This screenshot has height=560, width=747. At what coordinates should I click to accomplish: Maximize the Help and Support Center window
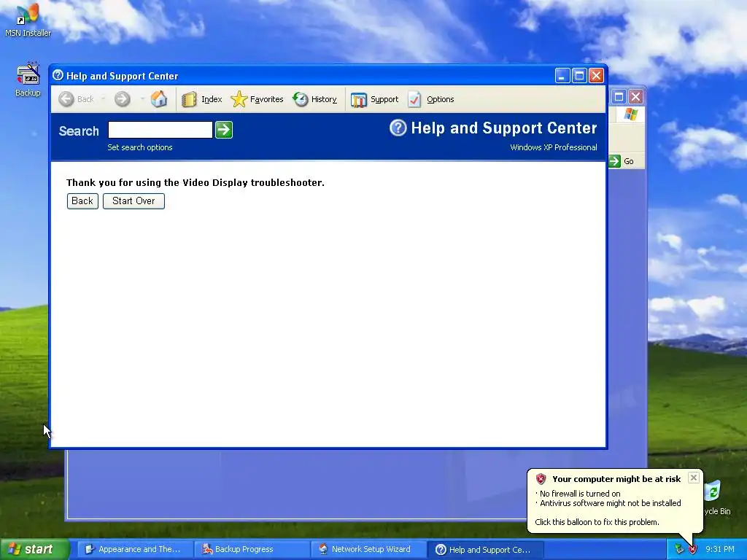[579, 75]
